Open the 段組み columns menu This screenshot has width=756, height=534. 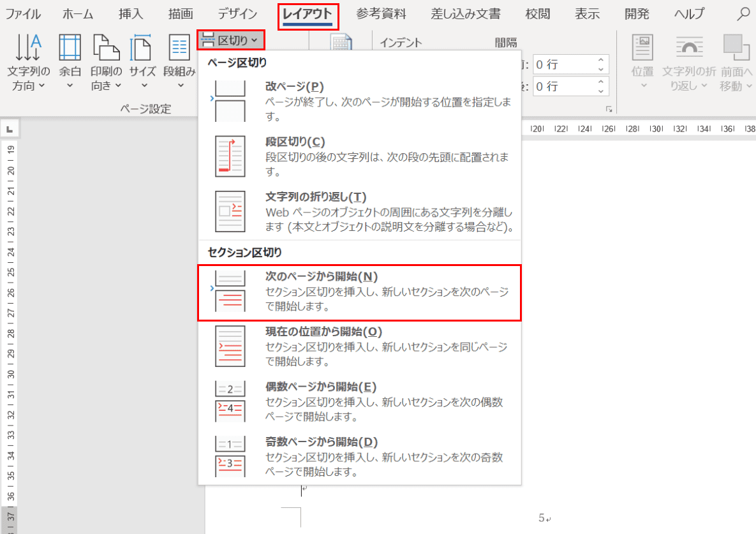(x=179, y=63)
